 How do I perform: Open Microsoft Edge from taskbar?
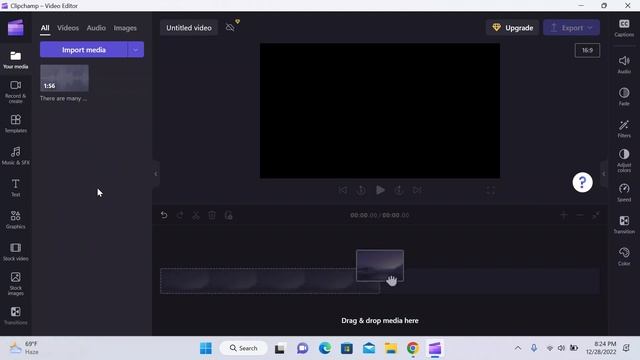coord(325,348)
